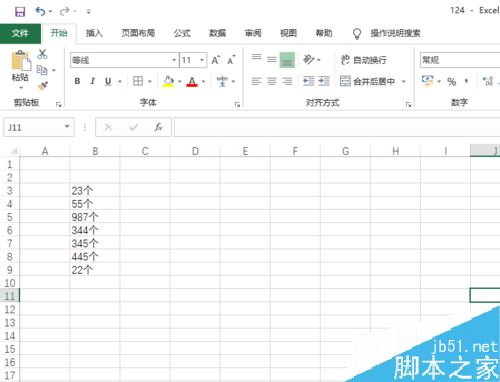Undo the last action

40,12
